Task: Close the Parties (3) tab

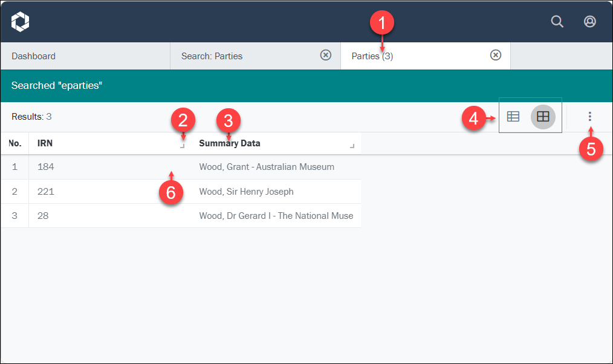Action: (495, 56)
